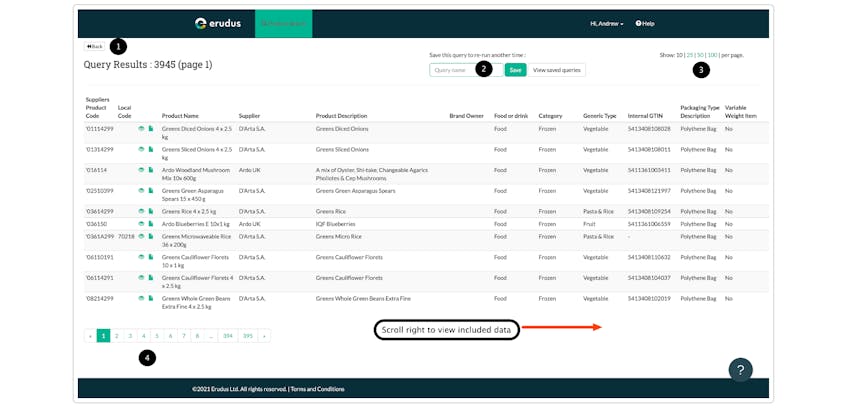The height and width of the screenshot is (408, 850).
Task: Open document icon for Ardo Blueberries row
Action: click(x=151, y=224)
